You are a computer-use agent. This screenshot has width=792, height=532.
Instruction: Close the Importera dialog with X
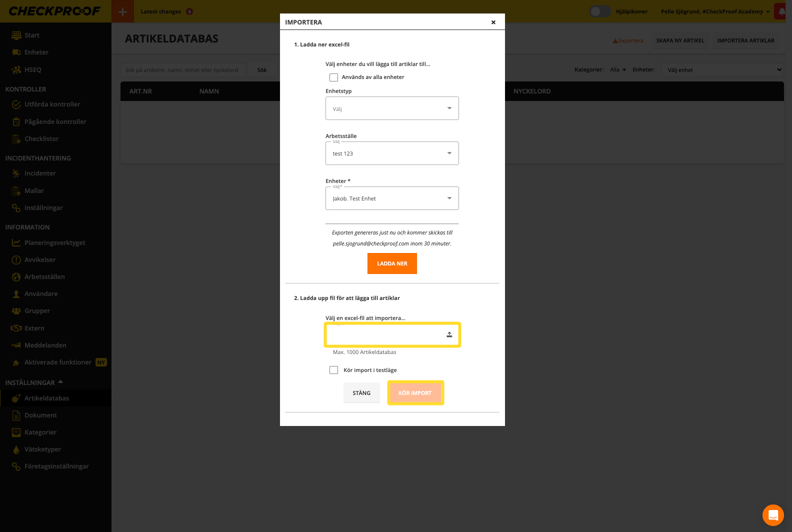tap(493, 22)
